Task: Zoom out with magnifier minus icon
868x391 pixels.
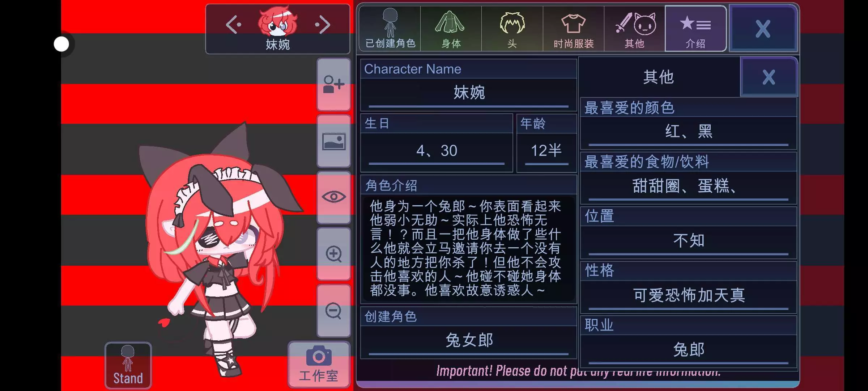Action: point(333,311)
